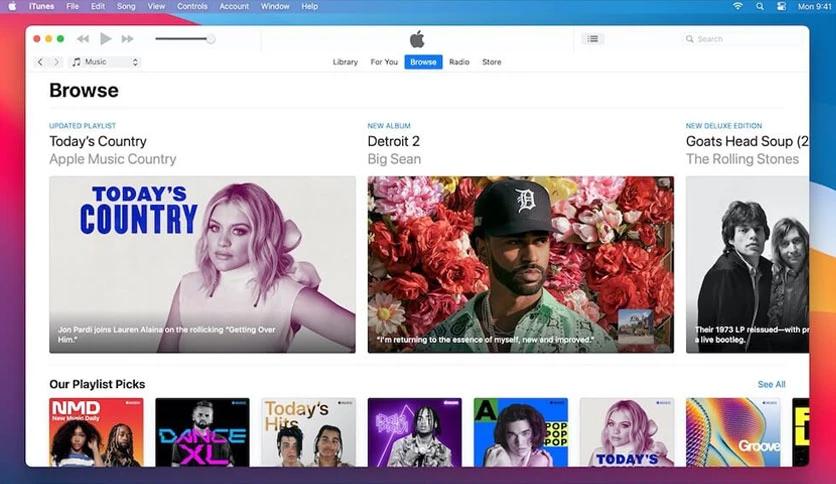Switch to the Library tab

coord(345,62)
